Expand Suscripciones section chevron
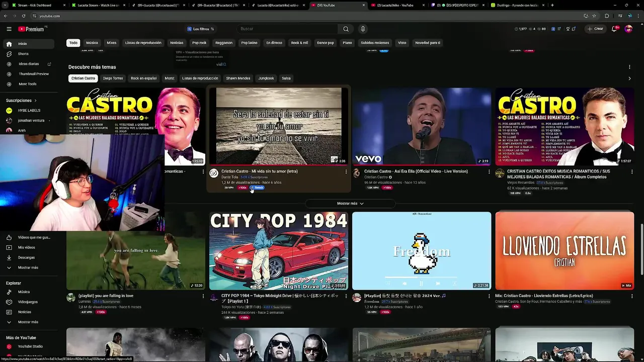Screen dimensions: 644x362 (36, 101)
